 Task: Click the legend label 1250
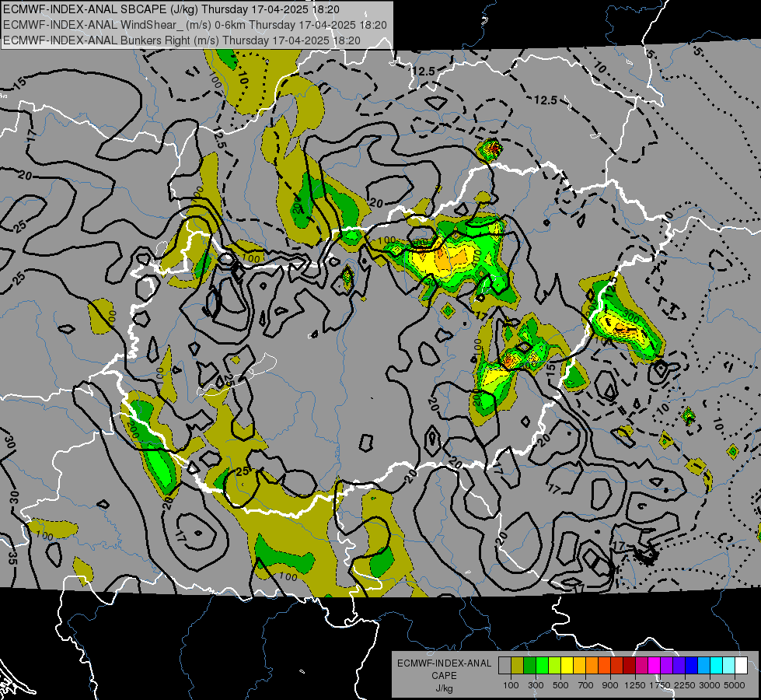click(635, 685)
